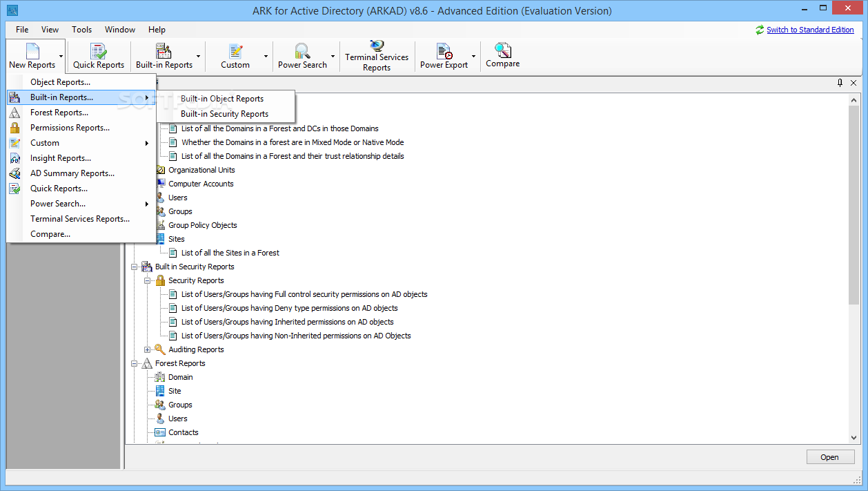This screenshot has width=868, height=491.
Task: Open the Window menu
Action: (120, 30)
